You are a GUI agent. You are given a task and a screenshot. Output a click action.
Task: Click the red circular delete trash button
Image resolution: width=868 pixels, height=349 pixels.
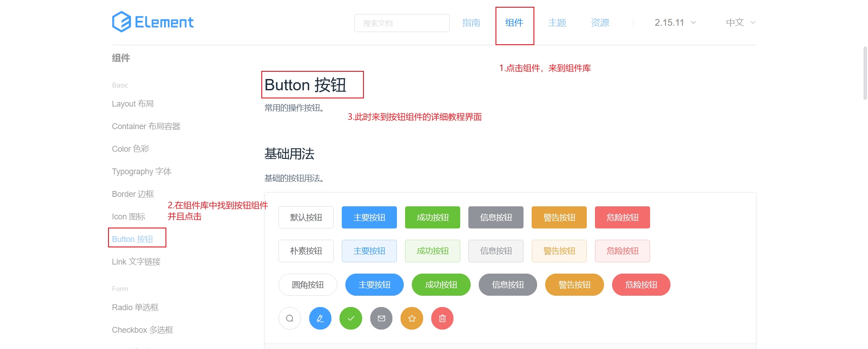coord(443,318)
